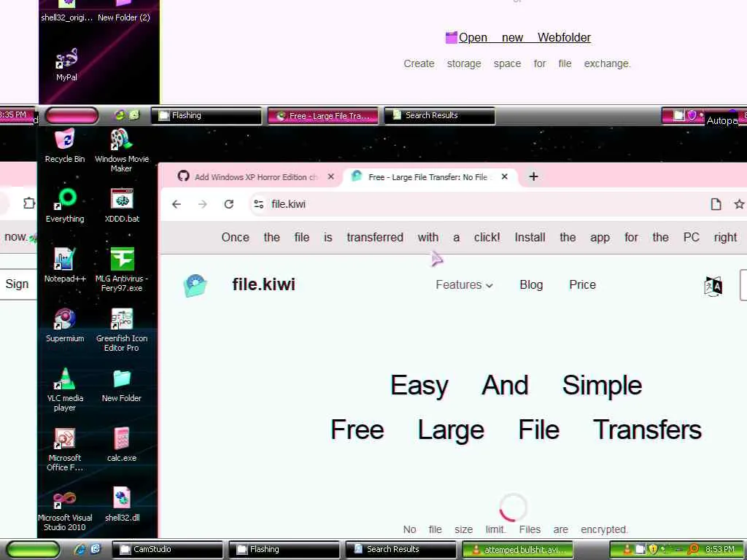Screen dimensions: 747x560
Task: Click the page icon in address bar
Action: tap(716, 204)
